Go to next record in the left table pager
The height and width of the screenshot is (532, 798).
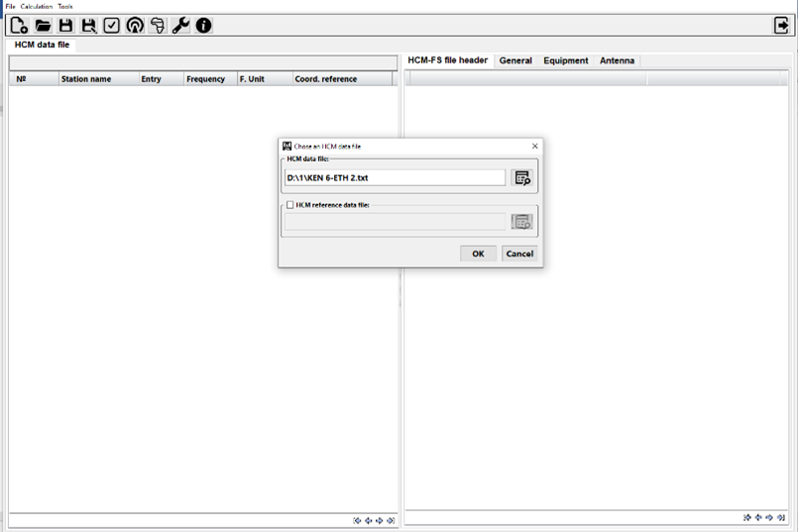click(x=379, y=520)
